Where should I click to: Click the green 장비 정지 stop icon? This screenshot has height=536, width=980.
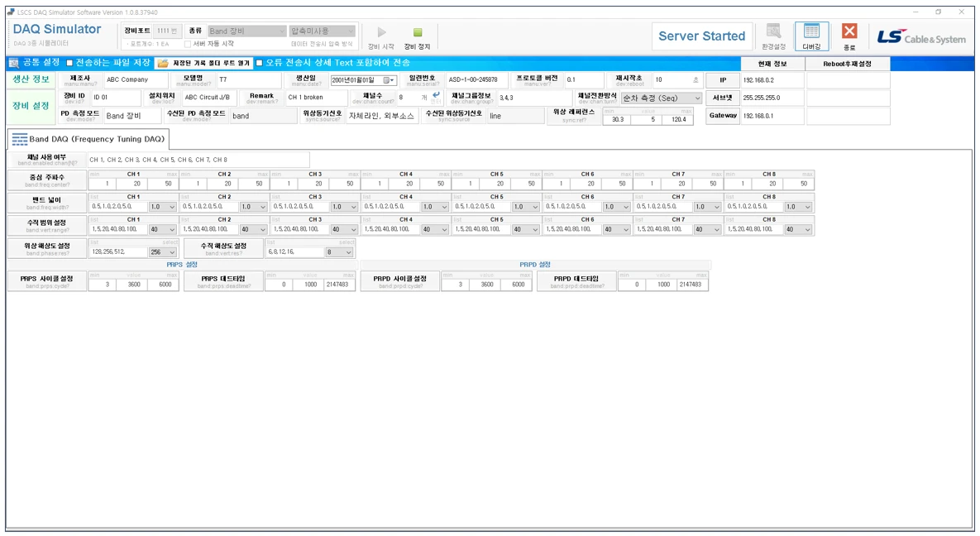(418, 32)
